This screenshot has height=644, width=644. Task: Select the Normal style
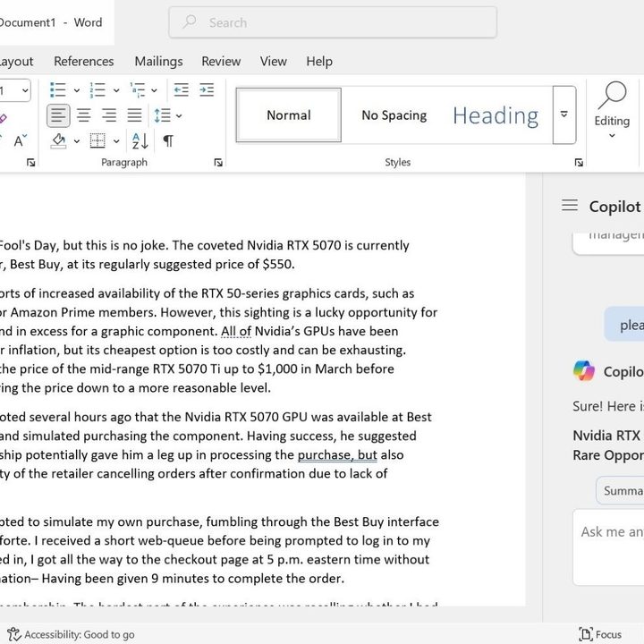(x=289, y=115)
